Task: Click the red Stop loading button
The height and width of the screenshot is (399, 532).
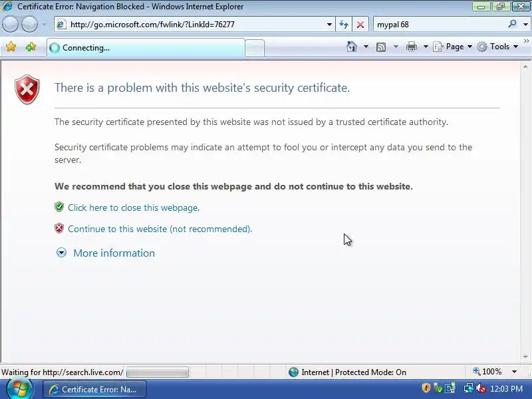Action: pos(360,25)
